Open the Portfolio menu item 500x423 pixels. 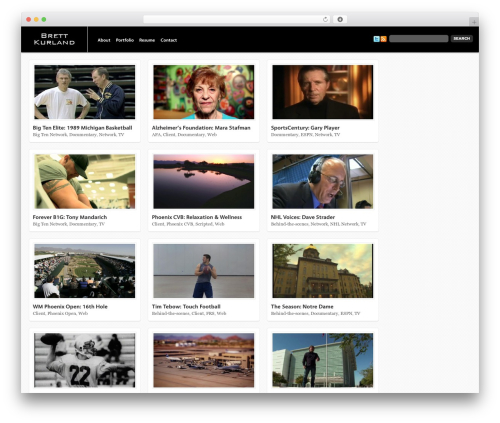point(125,40)
